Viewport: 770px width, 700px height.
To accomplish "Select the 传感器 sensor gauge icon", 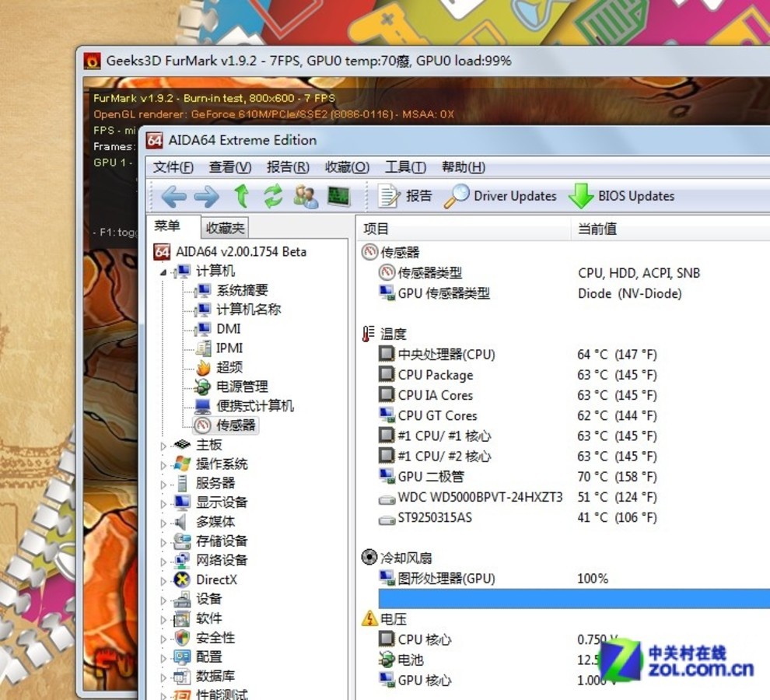I will 201,425.
